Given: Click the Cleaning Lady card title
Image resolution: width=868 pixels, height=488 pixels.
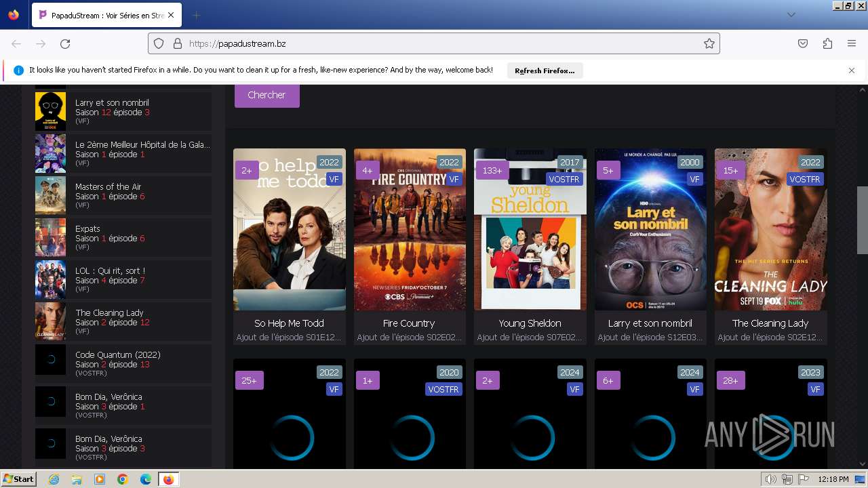Looking at the screenshot, I should 770,323.
